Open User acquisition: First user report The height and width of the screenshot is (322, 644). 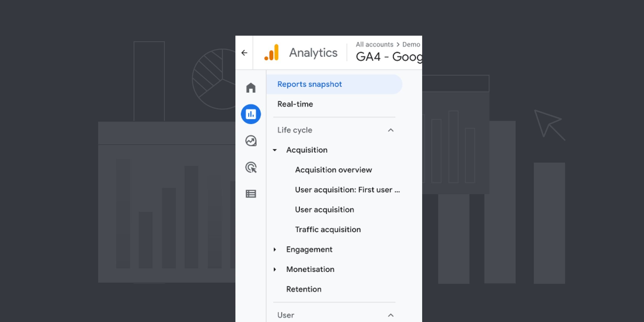(x=347, y=190)
